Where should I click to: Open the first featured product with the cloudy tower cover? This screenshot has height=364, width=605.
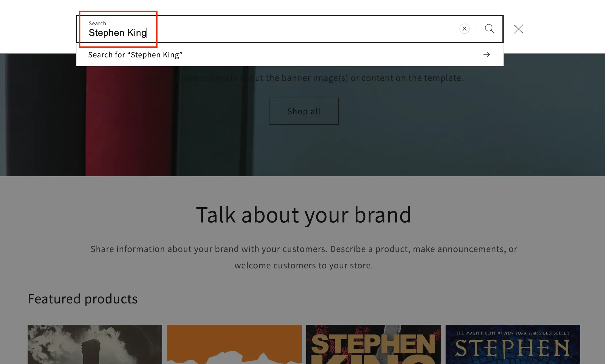pos(95,344)
